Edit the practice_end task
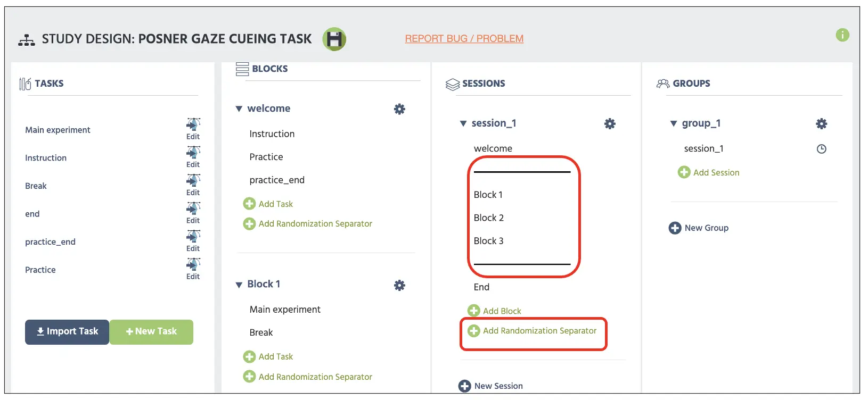 coord(193,241)
